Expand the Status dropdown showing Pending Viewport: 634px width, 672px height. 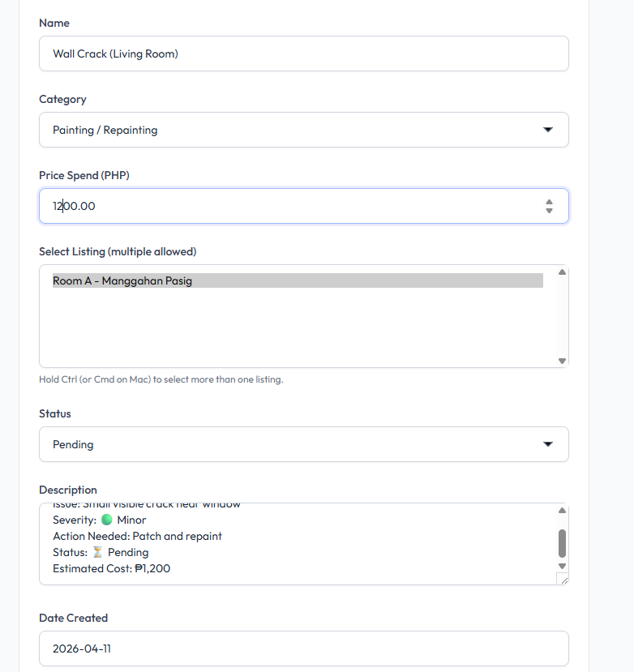[303, 444]
